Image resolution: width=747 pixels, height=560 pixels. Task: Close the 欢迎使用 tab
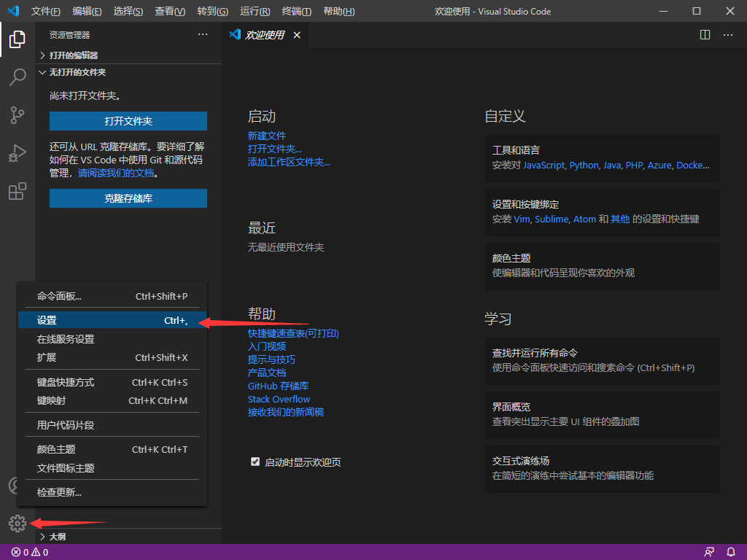point(297,35)
